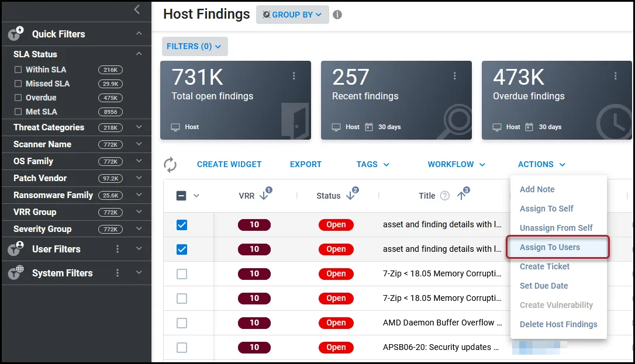The height and width of the screenshot is (364, 635).
Task: Open options menu on Recent findings card
Action: pos(455,75)
